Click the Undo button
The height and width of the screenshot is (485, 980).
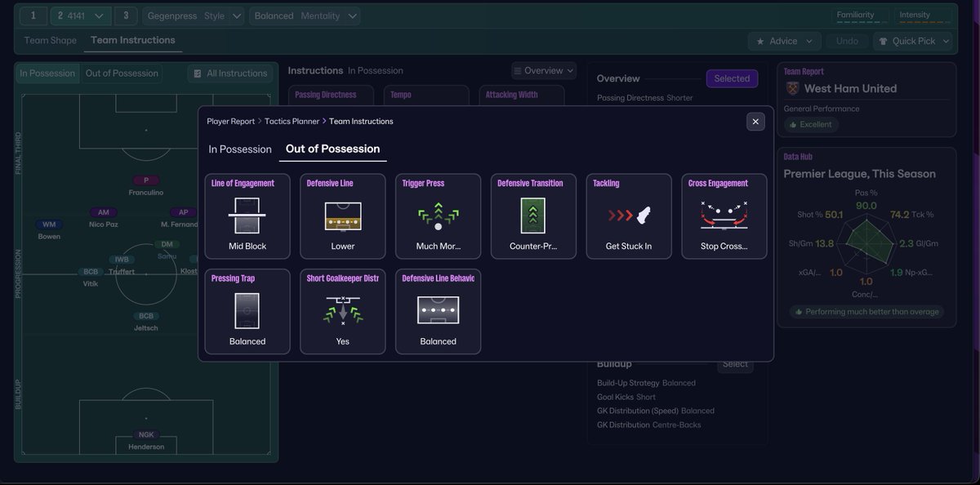click(847, 41)
